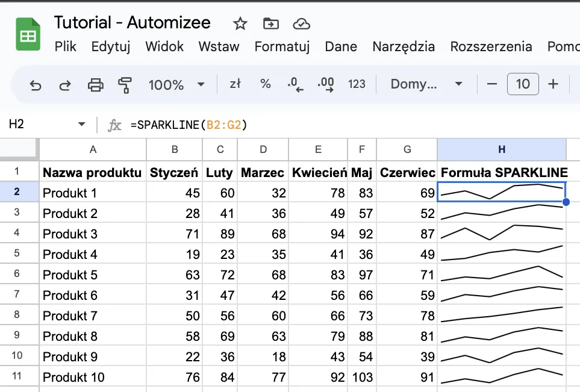The width and height of the screenshot is (580, 392).
Task: Open the Narzędzia menu
Action: tap(404, 46)
